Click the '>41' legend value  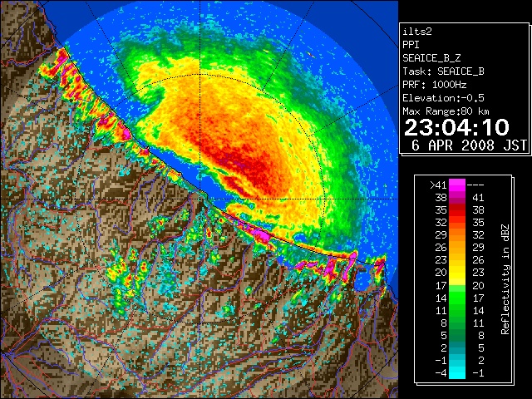tap(438, 185)
